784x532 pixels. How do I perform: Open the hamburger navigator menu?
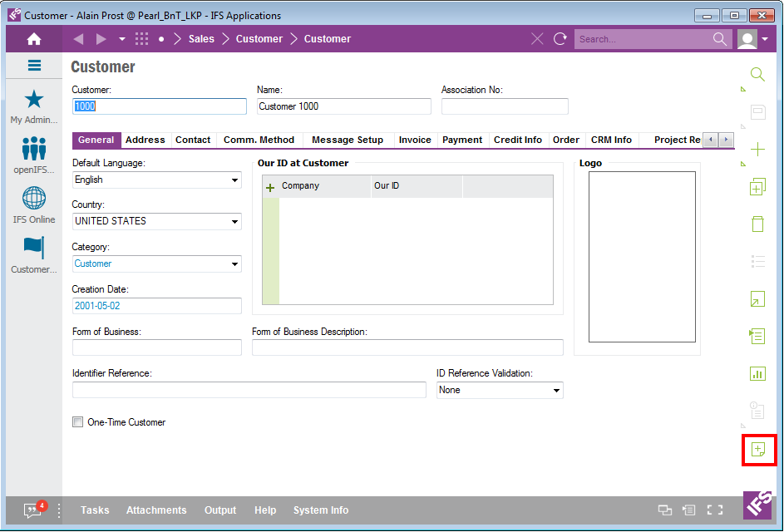[34, 66]
